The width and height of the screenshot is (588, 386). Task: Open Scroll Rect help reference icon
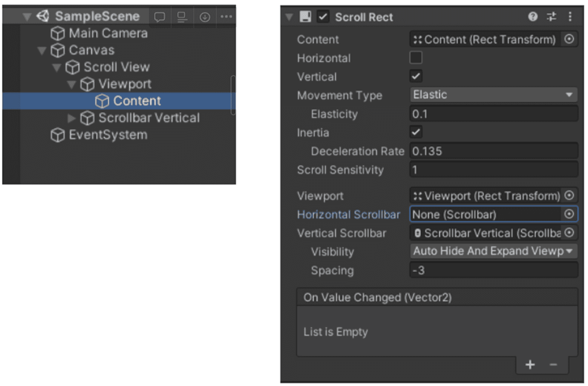533,17
